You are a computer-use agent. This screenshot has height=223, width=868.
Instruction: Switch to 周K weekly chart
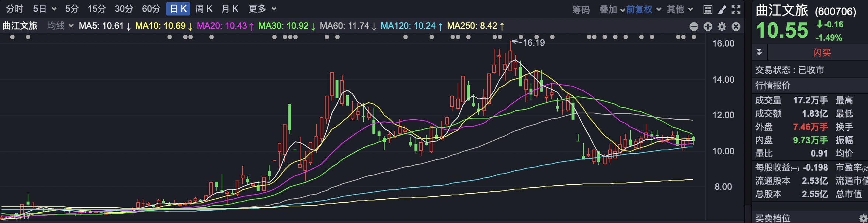click(x=204, y=9)
